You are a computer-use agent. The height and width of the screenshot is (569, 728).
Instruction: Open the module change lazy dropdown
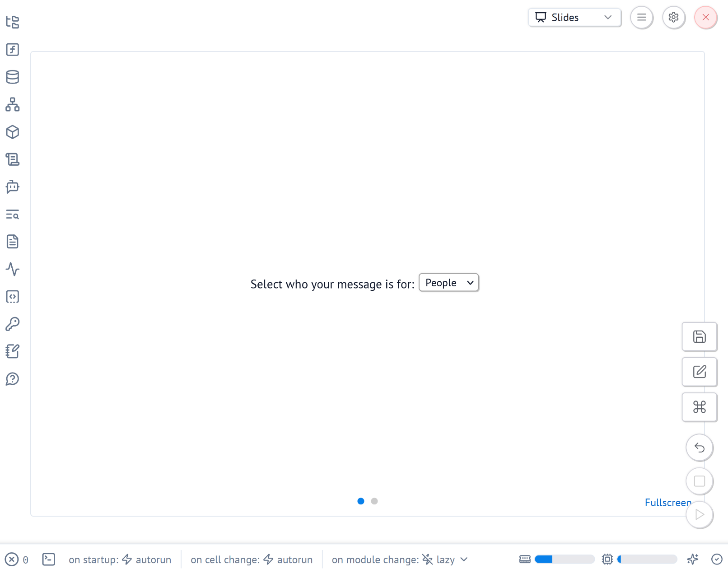pos(445,560)
